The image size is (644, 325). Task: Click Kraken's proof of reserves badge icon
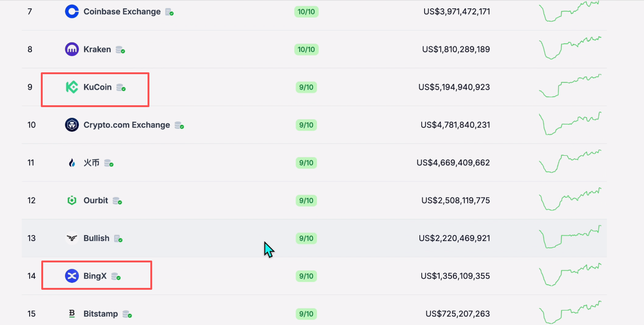tap(120, 50)
